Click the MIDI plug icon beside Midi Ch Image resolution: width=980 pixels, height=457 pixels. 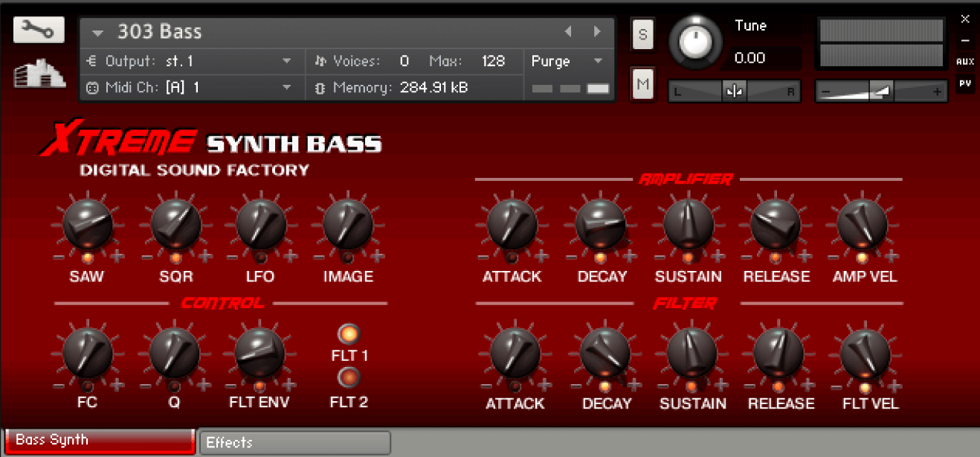tap(91, 87)
